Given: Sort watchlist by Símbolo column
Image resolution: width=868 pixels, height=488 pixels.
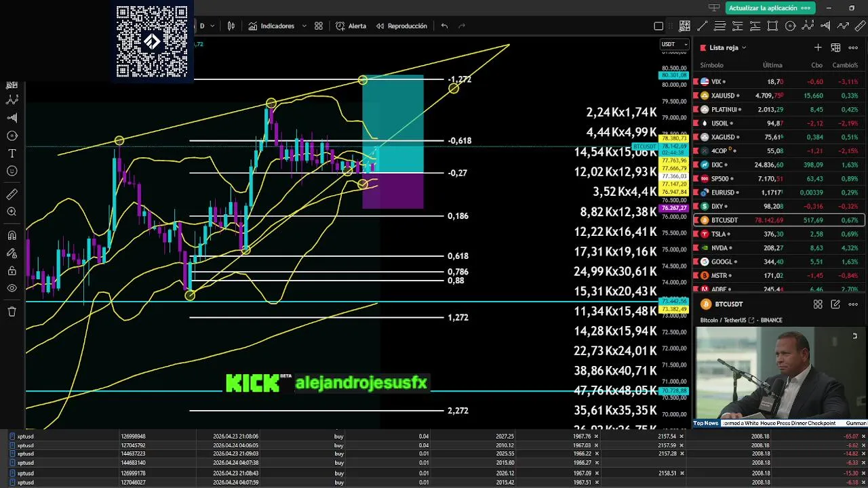Looking at the screenshot, I should point(711,65).
